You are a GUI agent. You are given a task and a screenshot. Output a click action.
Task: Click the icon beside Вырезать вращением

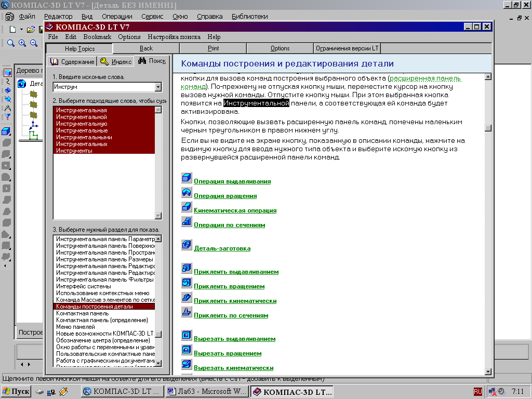[x=187, y=350]
